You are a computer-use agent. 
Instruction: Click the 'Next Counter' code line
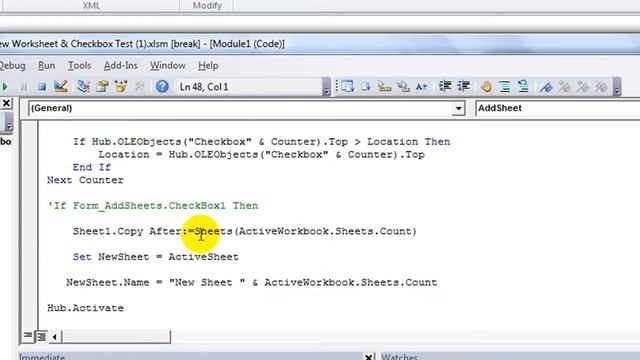coord(85,180)
